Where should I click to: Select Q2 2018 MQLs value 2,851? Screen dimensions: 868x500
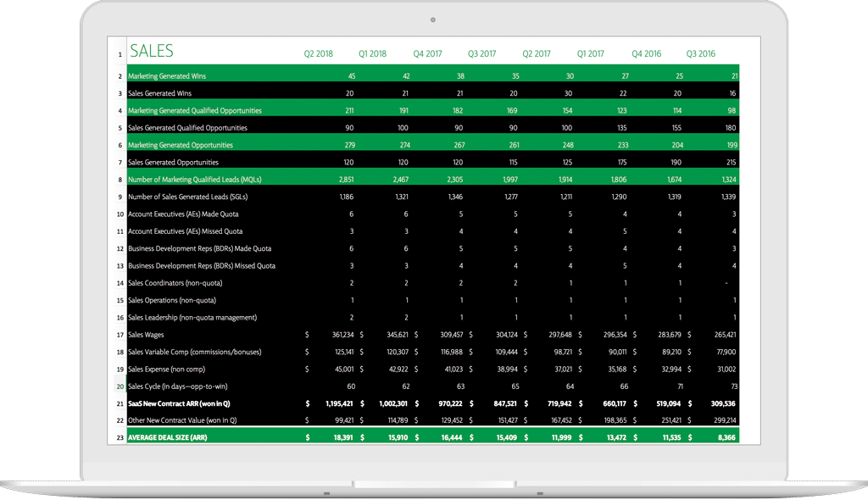pyautogui.click(x=346, y=180)
